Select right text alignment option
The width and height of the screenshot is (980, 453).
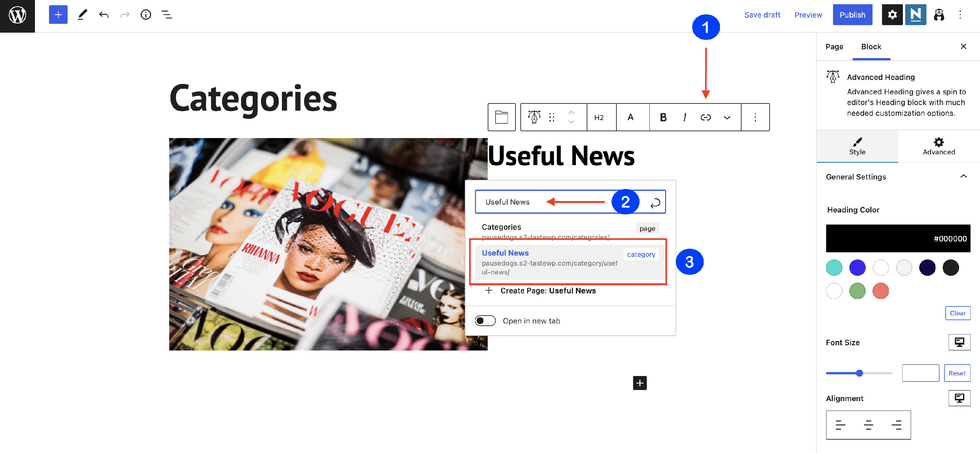pyautogui.click(x=896, y=425)
